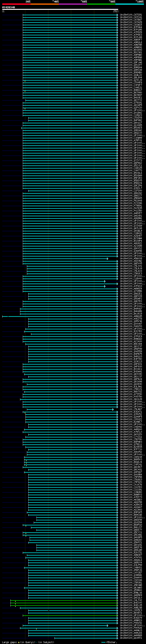Select the UniRef100_Q06559 entry
Screen dimensions: 146x644
[x=131, y=352]
